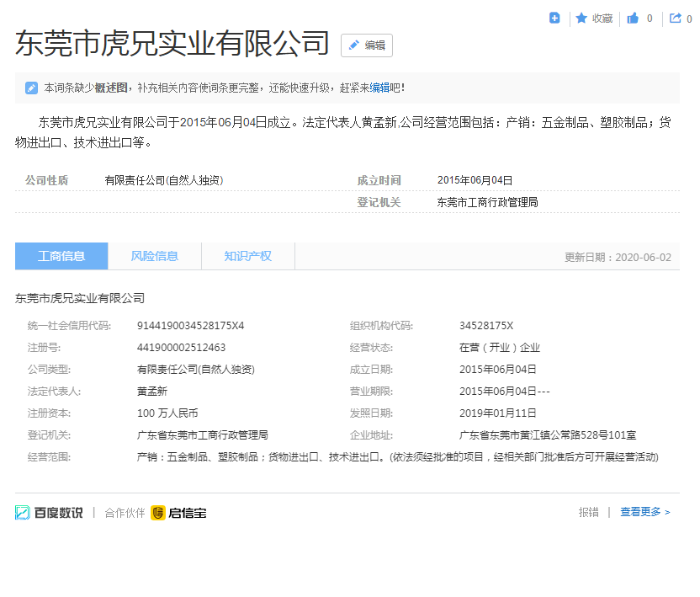The image size is (700, 597).
Task: Like the entry using the thumbs-up icon
Action: point(633,18)
